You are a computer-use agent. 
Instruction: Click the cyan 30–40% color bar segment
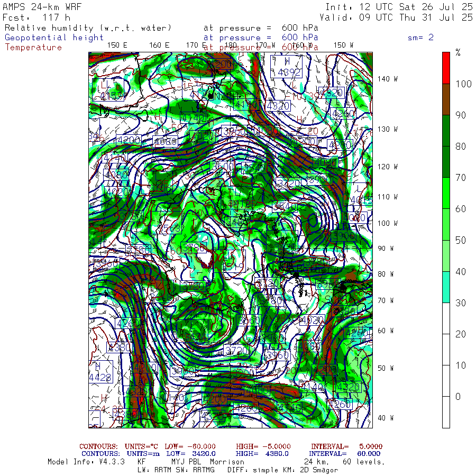pos(446,287)
